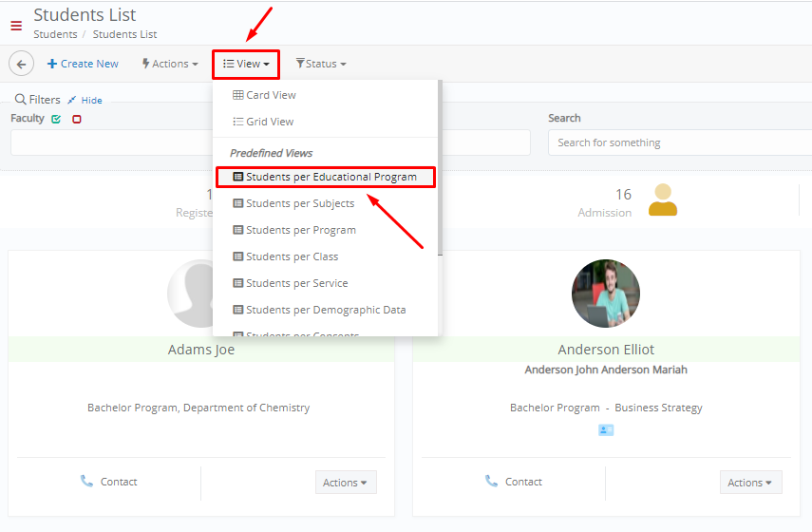Click Contact on Anderson Elliot card
Viewport: 812px width, 532px height.
514,482
